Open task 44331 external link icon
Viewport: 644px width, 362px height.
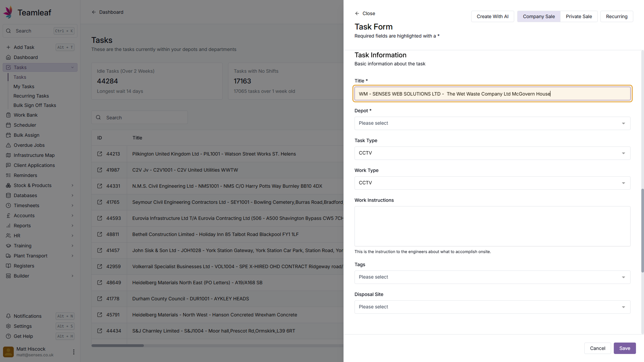100,186
